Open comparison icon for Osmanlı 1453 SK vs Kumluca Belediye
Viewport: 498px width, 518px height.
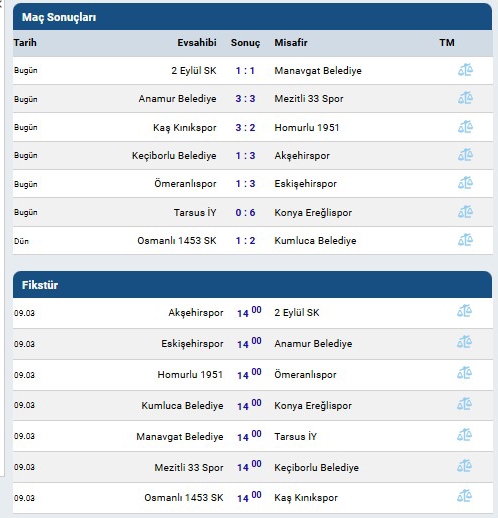[x=465, y=240]
